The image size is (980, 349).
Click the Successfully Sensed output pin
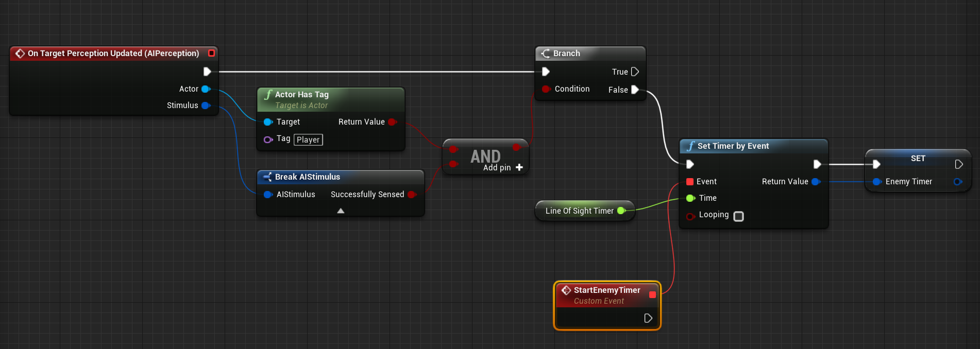(x=412, y=195)
